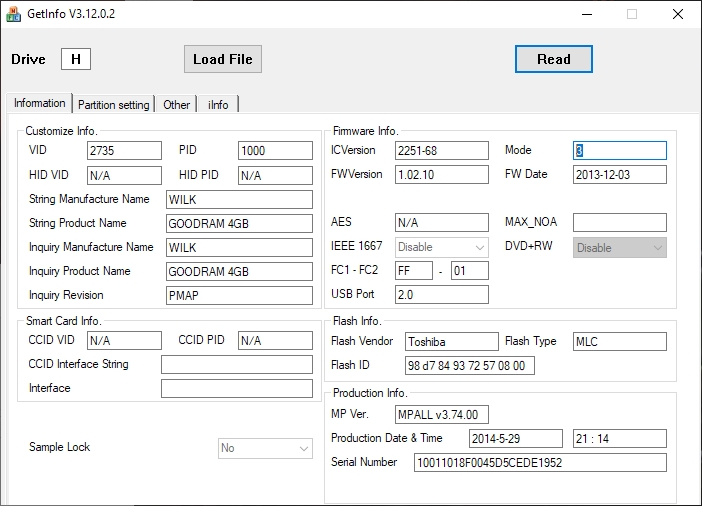Click the Mode field
702x506 pixels.
(x=620, y=150)
